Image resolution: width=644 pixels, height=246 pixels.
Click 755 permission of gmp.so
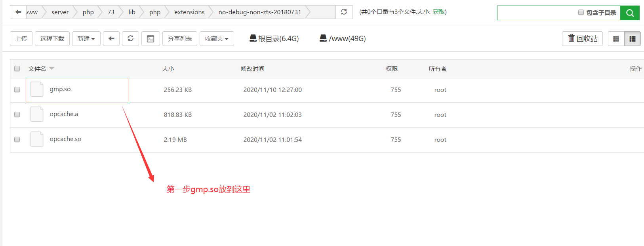coord(396,90)
